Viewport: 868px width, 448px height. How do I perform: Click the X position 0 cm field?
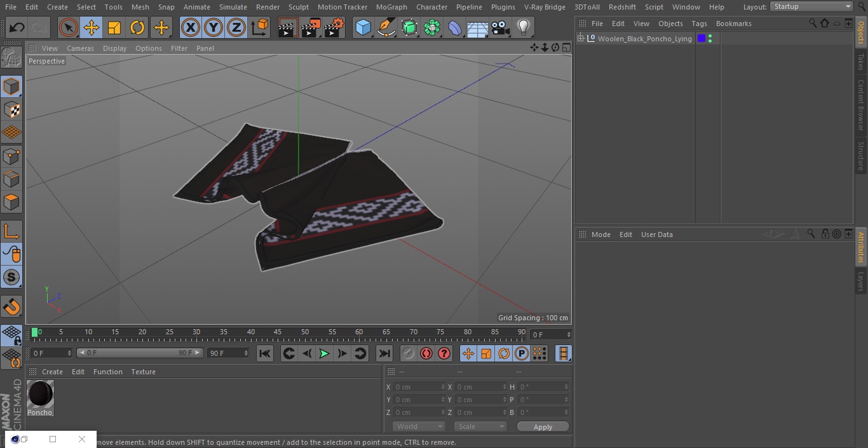[419, 387]
